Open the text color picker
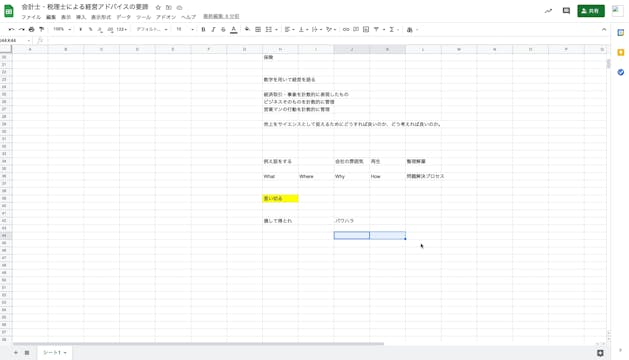Screen dimensions: 629x360 233,29
